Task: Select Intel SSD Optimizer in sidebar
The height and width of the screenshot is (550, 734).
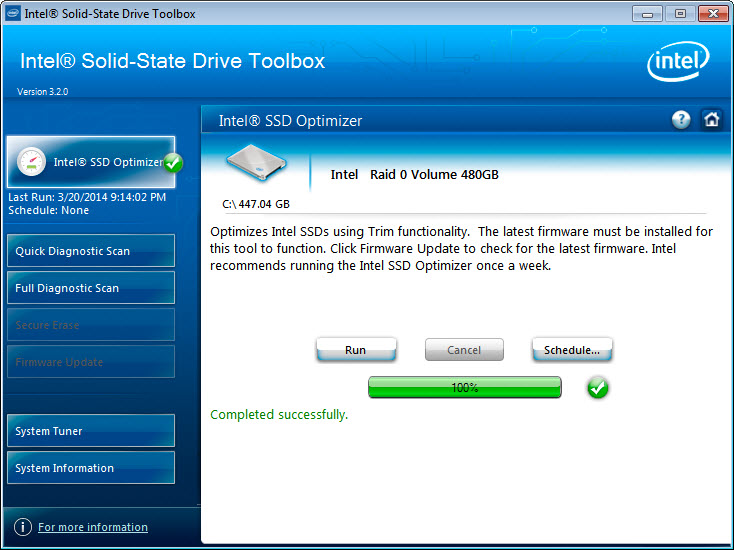Action: point(91,162)
